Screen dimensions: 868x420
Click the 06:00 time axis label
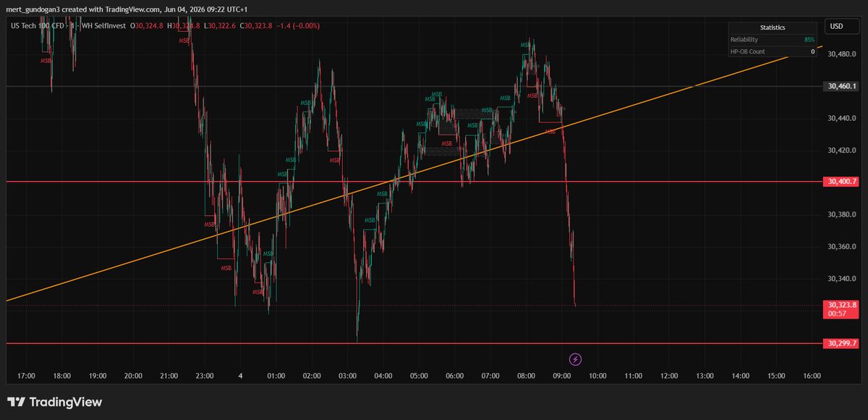click(454, 376)
